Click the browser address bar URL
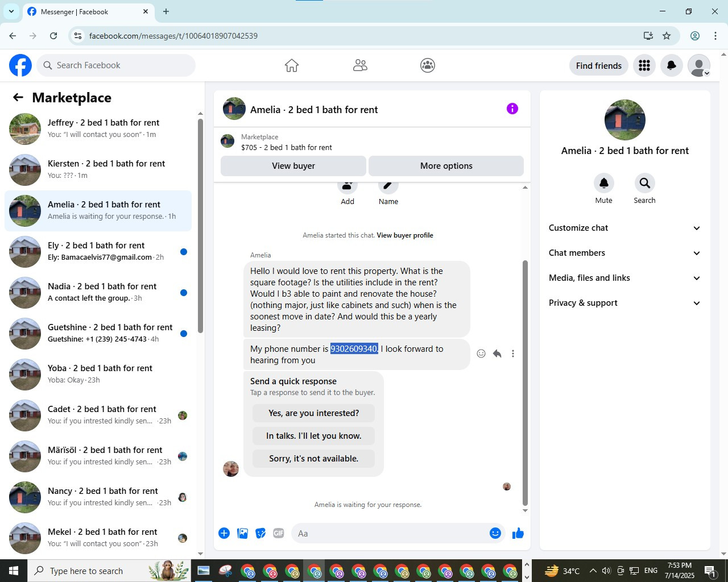The image size is (728, 582). [173, 36]
